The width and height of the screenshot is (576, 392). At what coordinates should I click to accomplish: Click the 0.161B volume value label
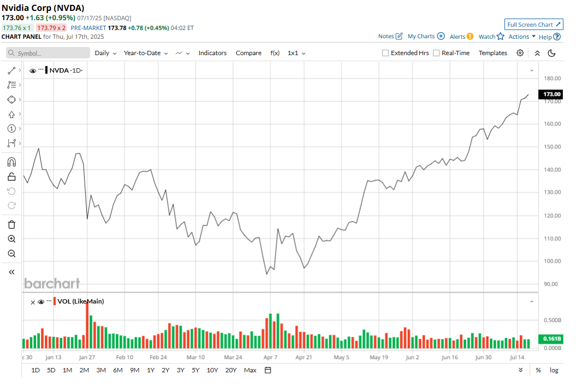click(551, 338)
